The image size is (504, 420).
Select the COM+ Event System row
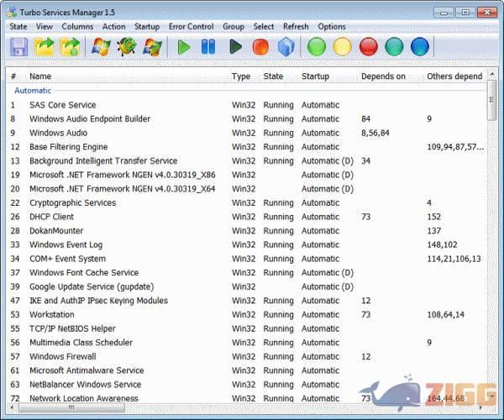(246, 259)
